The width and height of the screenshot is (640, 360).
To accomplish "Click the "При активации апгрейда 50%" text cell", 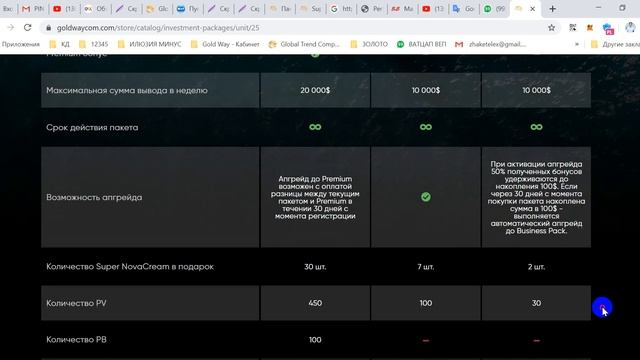I will [536, 197].
